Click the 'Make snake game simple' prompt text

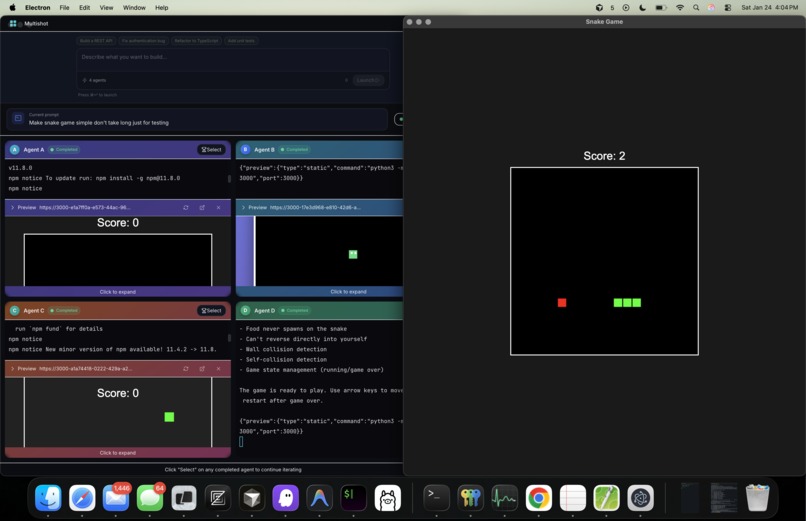[x=99, y=123]
